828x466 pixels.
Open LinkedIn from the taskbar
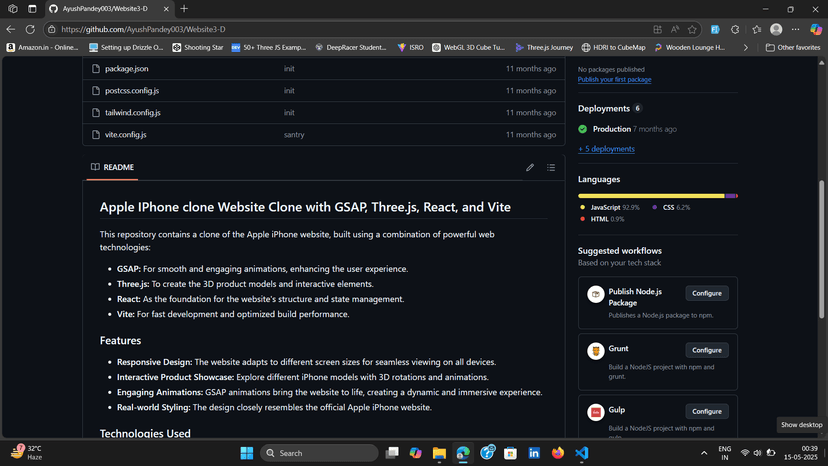pos(534,453)
